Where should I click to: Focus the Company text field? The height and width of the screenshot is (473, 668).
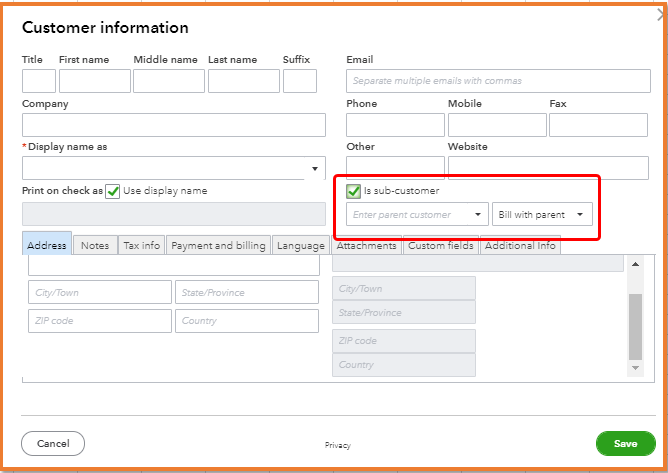(x=174, y=125)
